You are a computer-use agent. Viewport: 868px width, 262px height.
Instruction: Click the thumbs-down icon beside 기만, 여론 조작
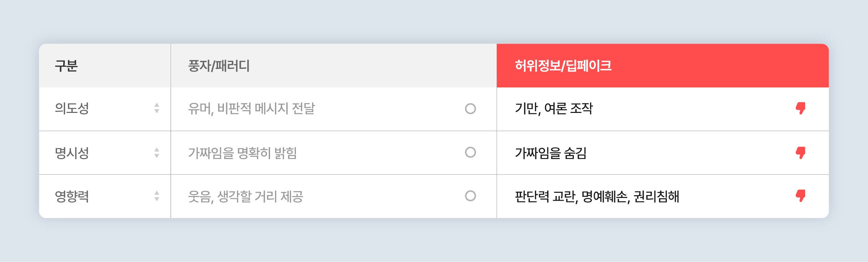801,108
